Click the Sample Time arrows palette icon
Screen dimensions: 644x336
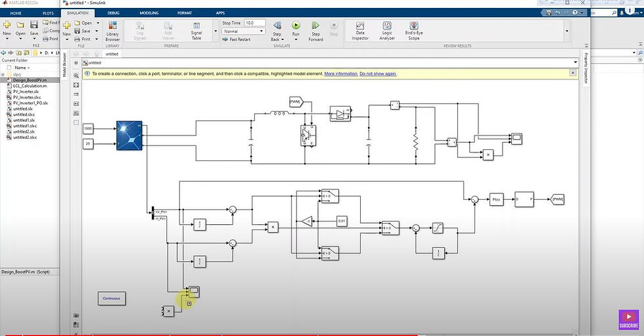click(76, 95)
